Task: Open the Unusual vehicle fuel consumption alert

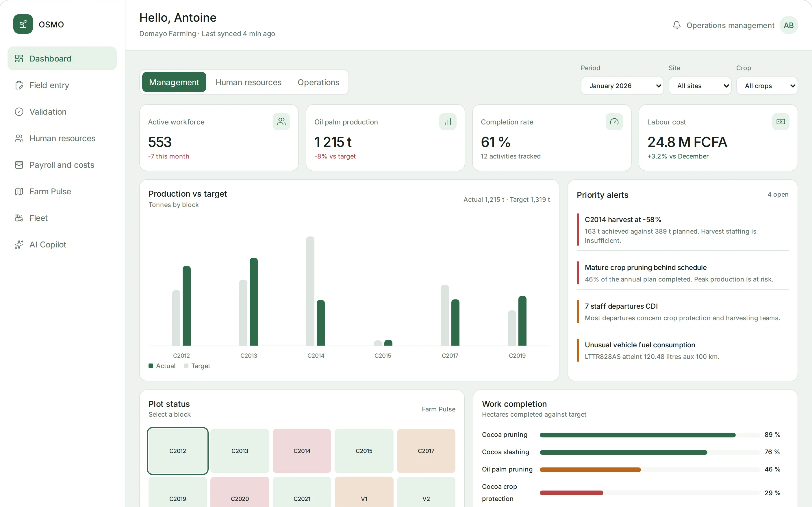Action: 683,351
